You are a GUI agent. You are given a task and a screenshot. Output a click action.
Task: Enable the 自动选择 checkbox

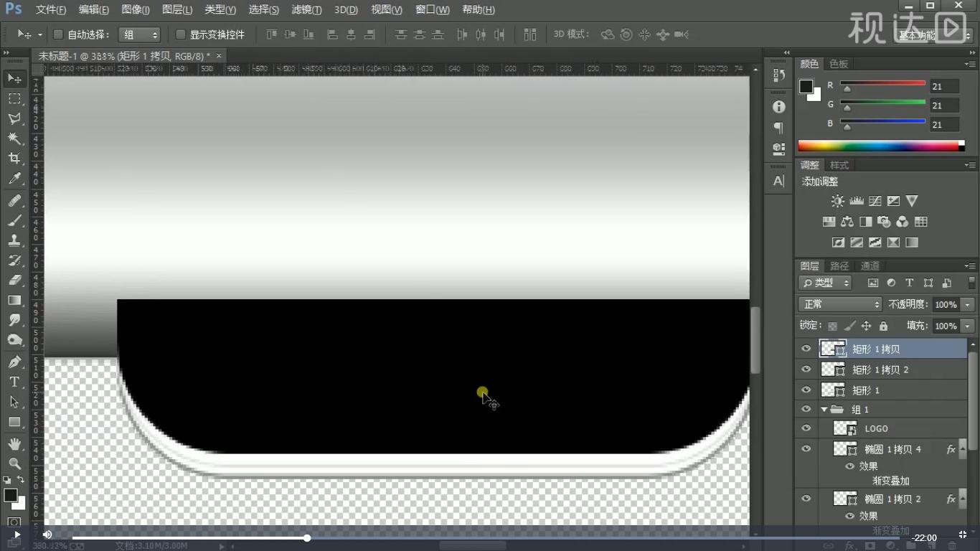pyautogui.click(x=59, y=34)
